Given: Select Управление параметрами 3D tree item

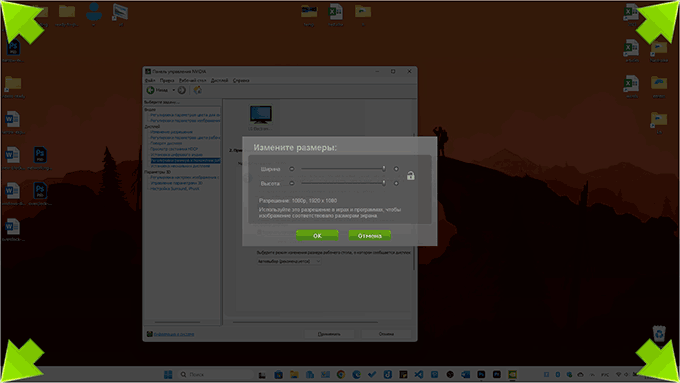Looking at the screenshot, I should [x=177, y=183].
